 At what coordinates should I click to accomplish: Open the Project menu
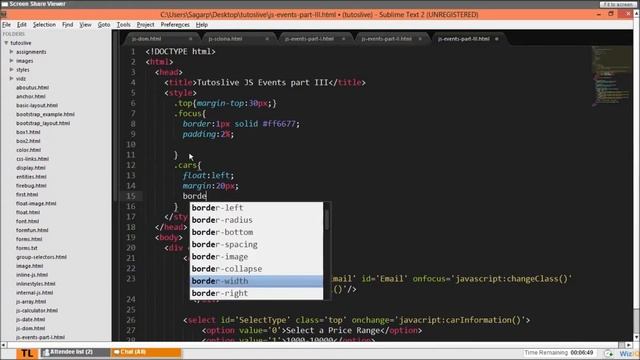(x=145, y=25)
